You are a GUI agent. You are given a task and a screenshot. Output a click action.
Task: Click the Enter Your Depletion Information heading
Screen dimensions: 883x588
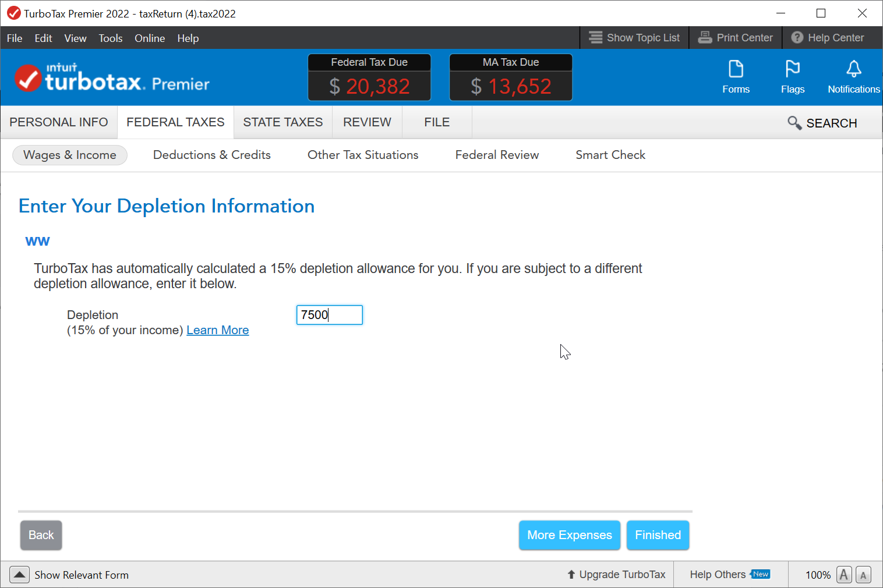tap(167, 206)
